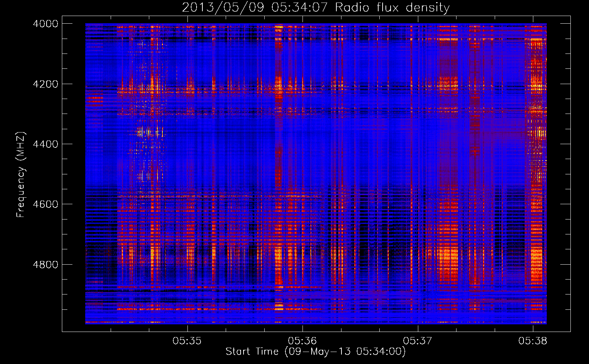Click the 05:36 time tick label
589x364 pixels.
coord(302,341)
